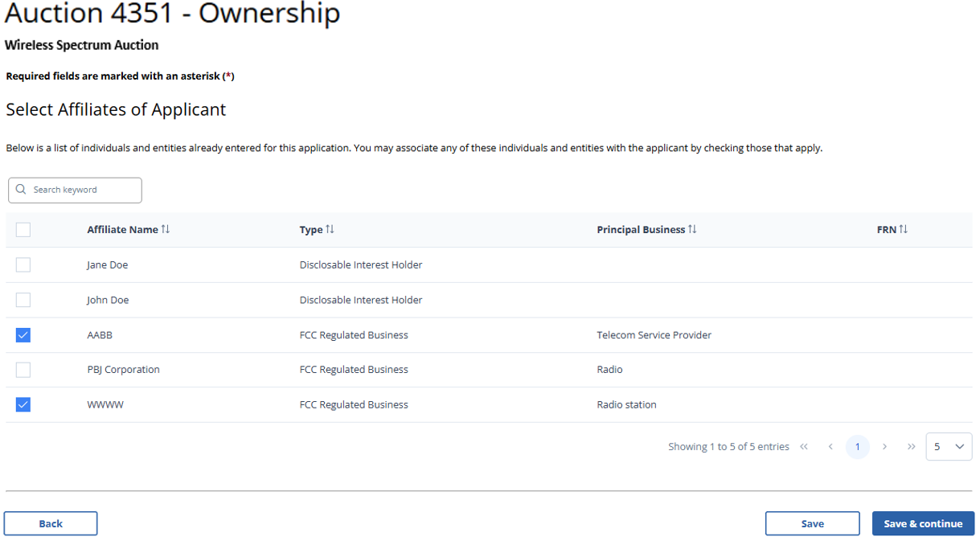Sort table by FRN arrows

tap(904, 230)
